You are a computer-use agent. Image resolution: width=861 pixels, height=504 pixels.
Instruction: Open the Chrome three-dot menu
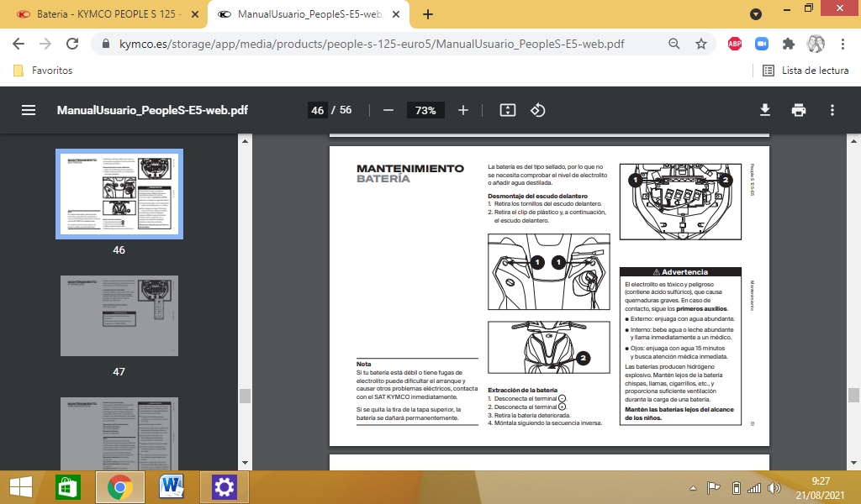(843, 44)
